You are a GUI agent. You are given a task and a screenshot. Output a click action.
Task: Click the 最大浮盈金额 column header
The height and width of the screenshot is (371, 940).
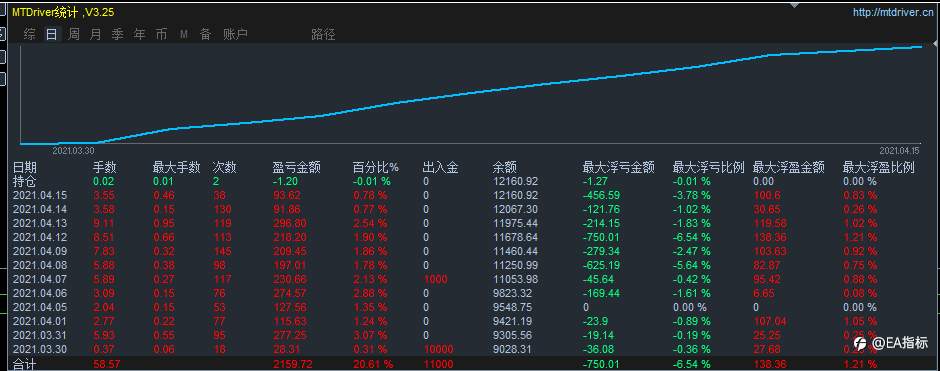pos(788,168)
